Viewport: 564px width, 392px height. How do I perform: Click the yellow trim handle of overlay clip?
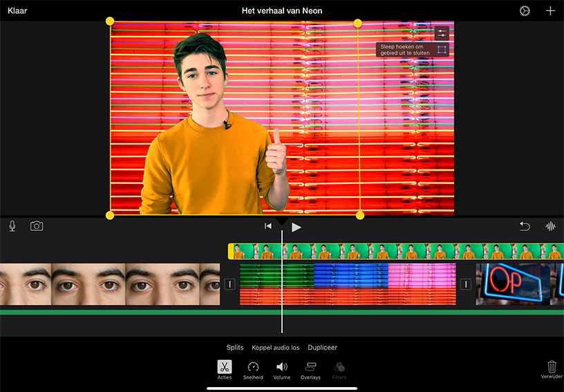click(231, 251)
